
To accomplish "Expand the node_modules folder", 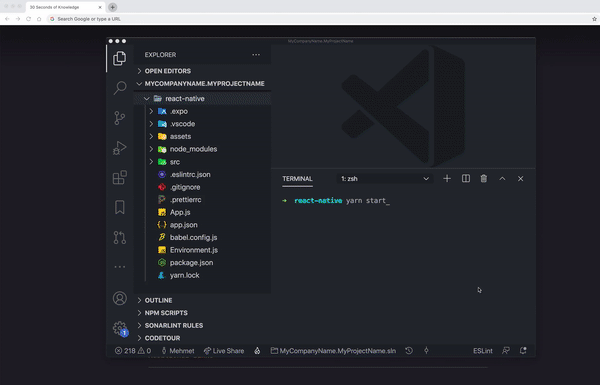I will tap(202, 149).
